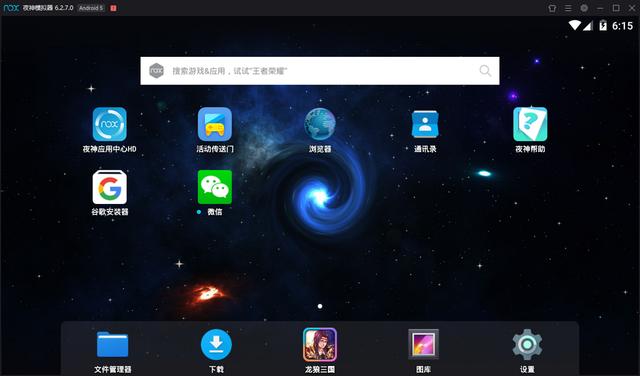Click the search magnifier in search bar
Viewport: 640px width, 376px height.
coord(485,71)
